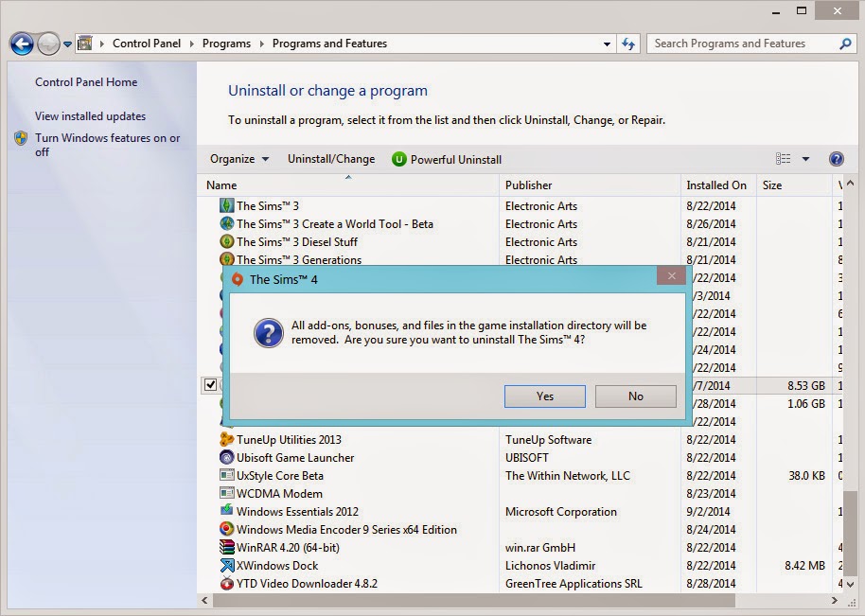Sort by Installed On column header

point(719,185)
